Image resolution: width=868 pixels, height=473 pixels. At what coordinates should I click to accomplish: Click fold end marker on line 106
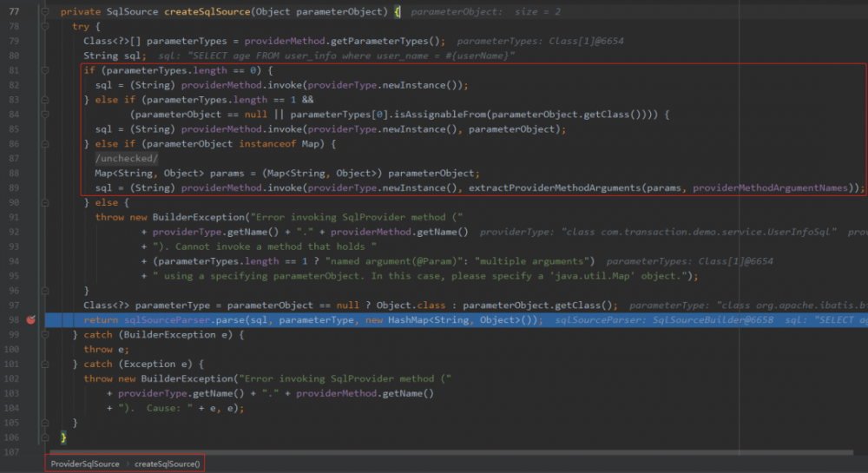tap(45, 437)
